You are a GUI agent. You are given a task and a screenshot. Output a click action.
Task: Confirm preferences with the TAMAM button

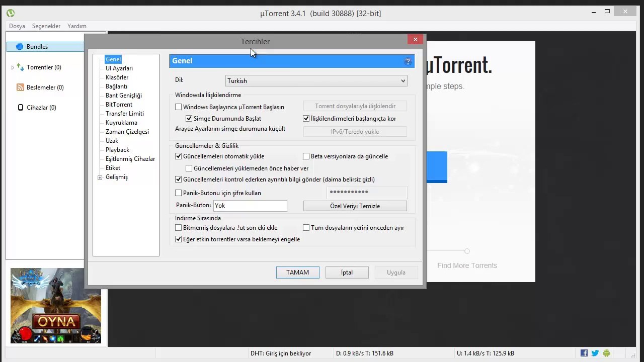point(298,273)
